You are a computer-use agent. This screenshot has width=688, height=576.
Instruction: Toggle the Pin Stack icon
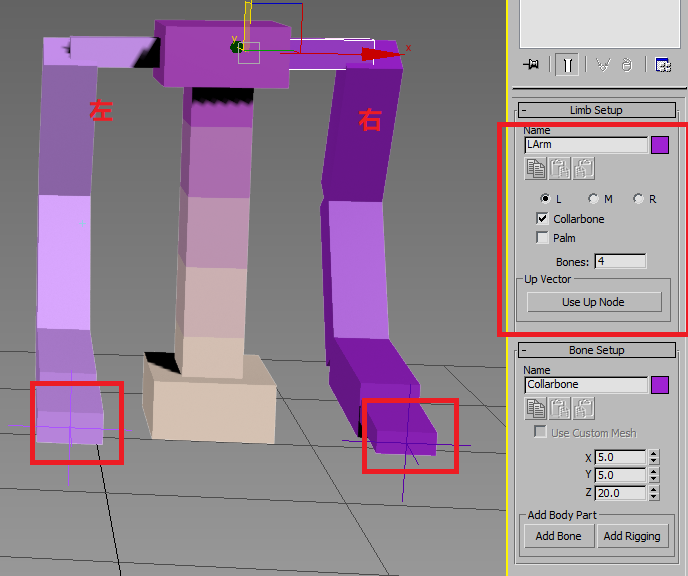pos(531,65)
